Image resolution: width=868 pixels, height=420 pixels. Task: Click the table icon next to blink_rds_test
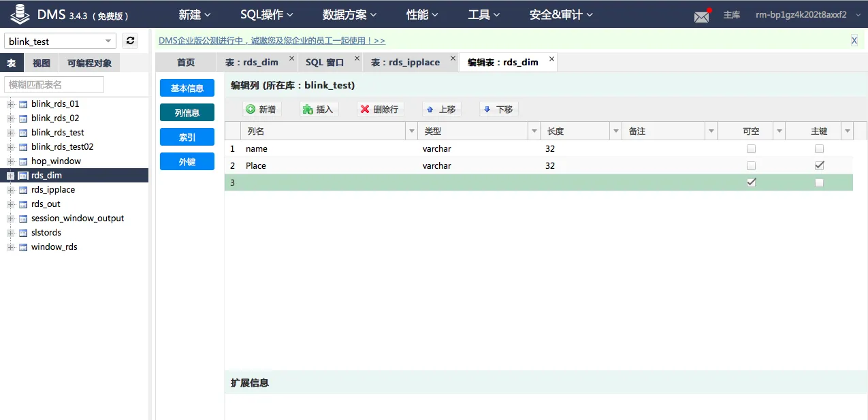(23, 133)
